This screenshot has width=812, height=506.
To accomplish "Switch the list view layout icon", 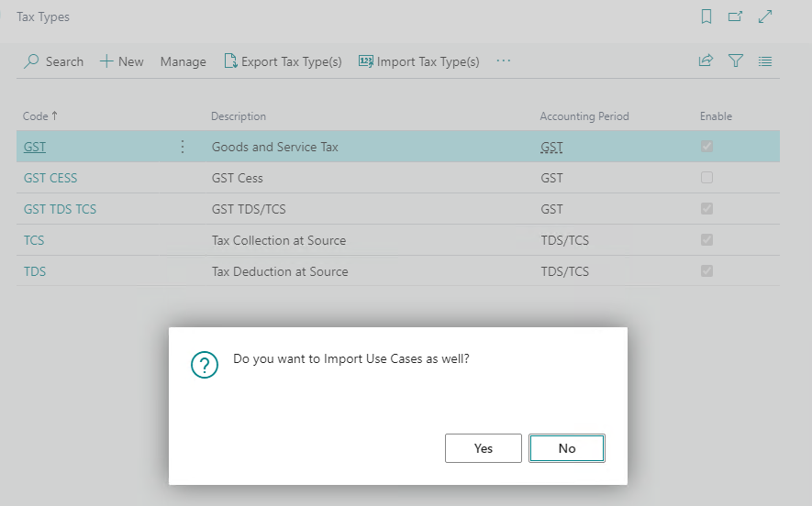I will click(764, 61).
